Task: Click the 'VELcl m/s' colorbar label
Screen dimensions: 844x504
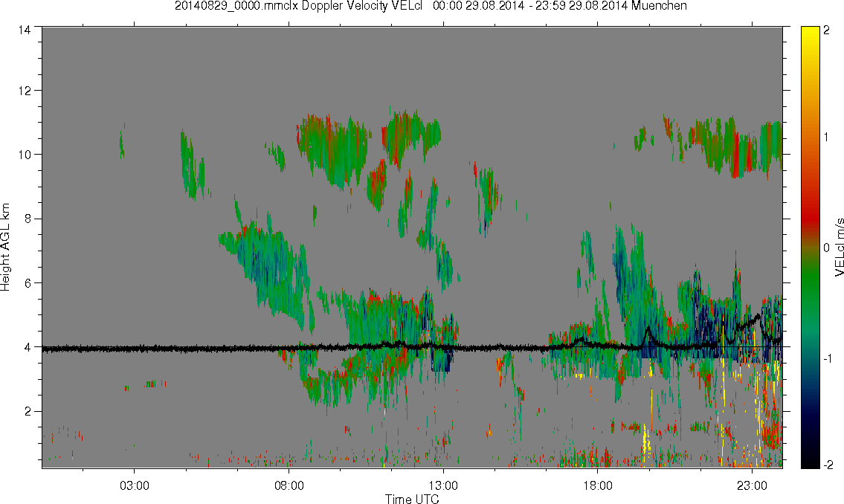Action: [x=839, y=248]
